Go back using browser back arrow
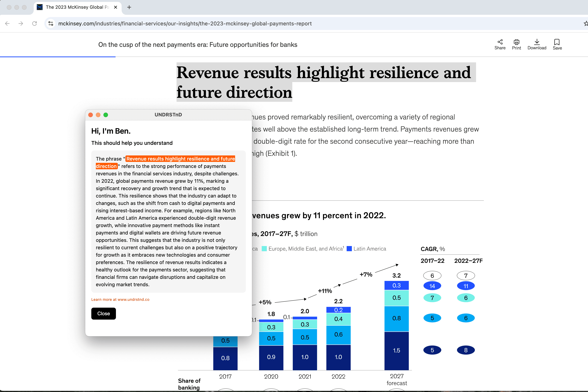 (7, 24)
